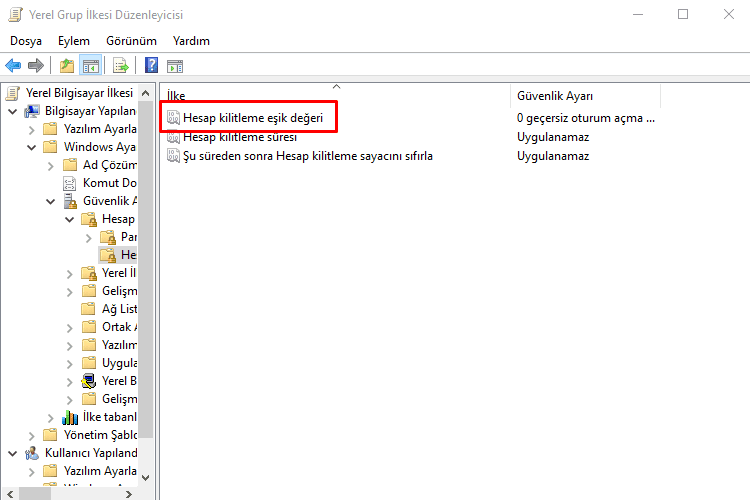Click the Up One Level folder icon
The width and height of the screenshot is (750, 500).
[66, 66]
